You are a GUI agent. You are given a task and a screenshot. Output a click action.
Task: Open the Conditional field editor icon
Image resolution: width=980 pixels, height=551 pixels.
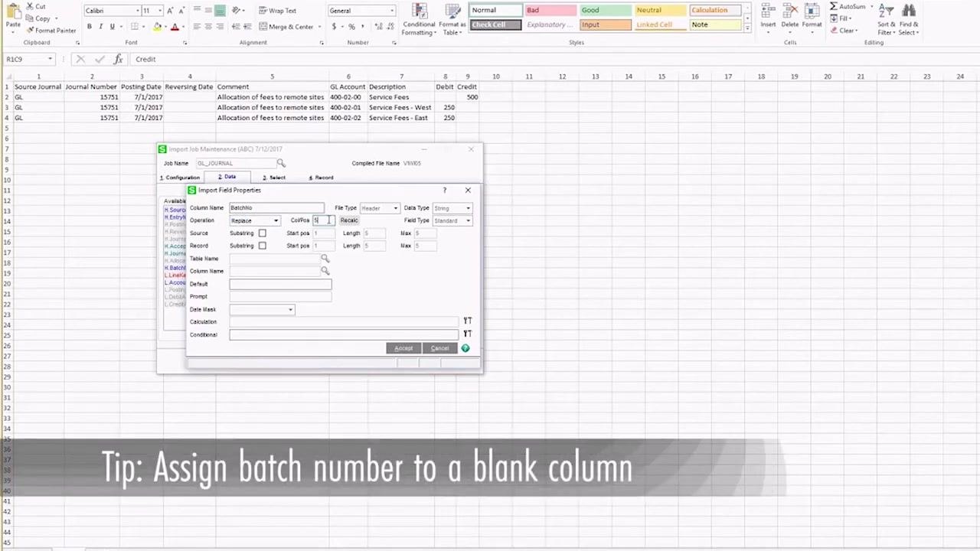[467, 334]
